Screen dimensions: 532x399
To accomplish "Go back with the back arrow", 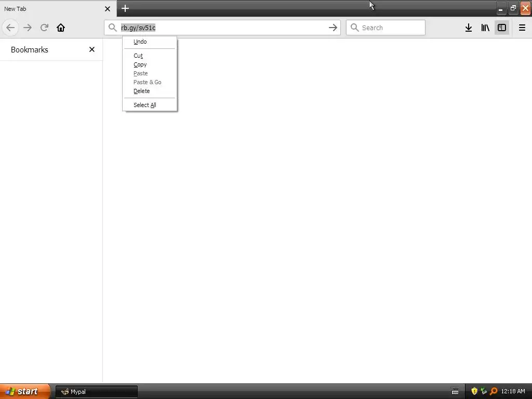I will tap(10, 28).
